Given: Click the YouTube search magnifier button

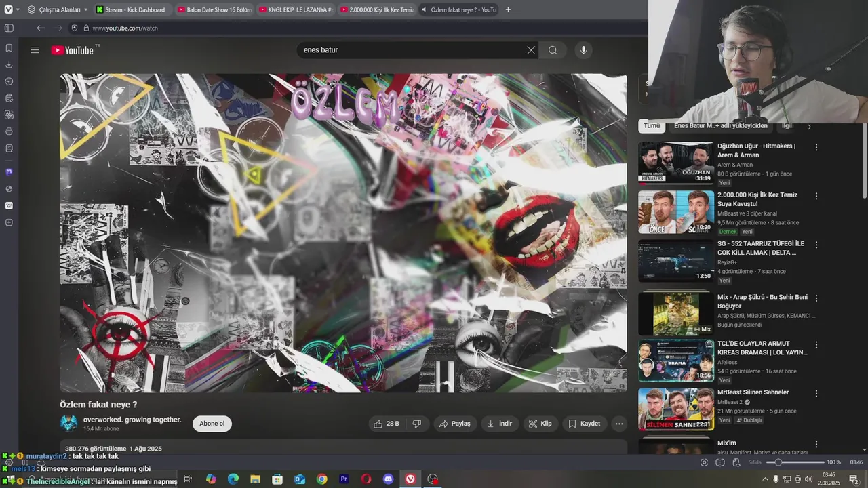Looking at the screenshot, I should tap(553, 49).
